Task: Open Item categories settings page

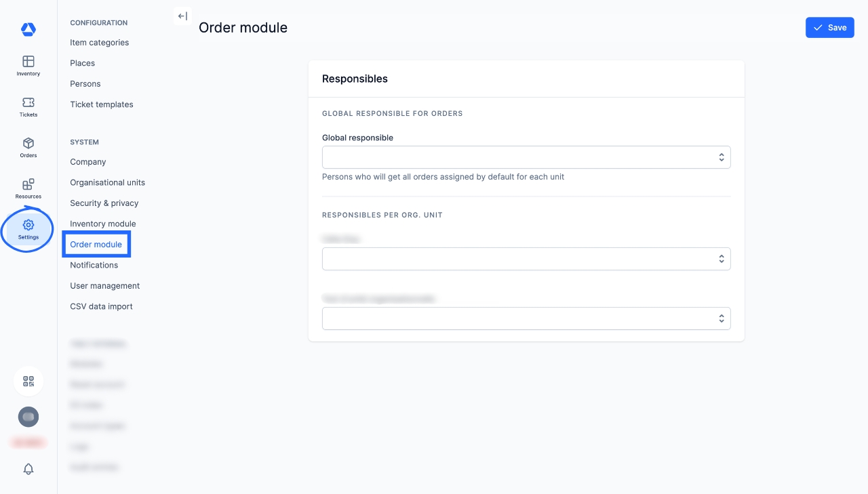Action: (99, 43)
